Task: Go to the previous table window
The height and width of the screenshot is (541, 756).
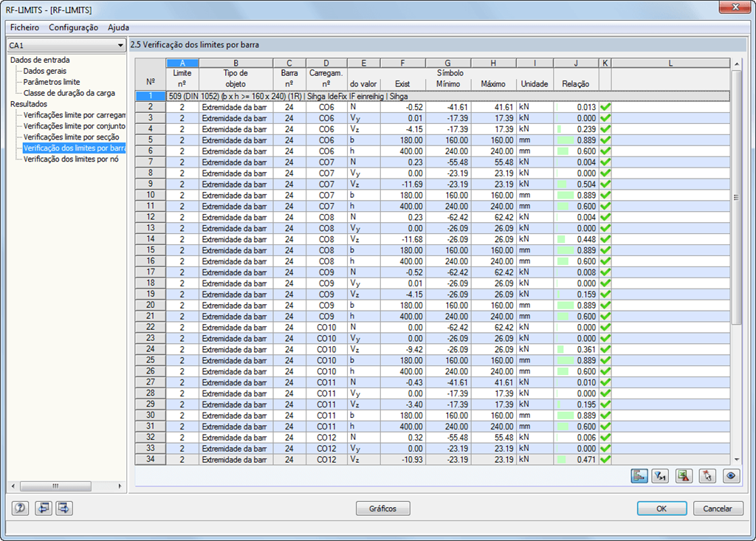Action: pyautogui.click(x=44, y=509)
